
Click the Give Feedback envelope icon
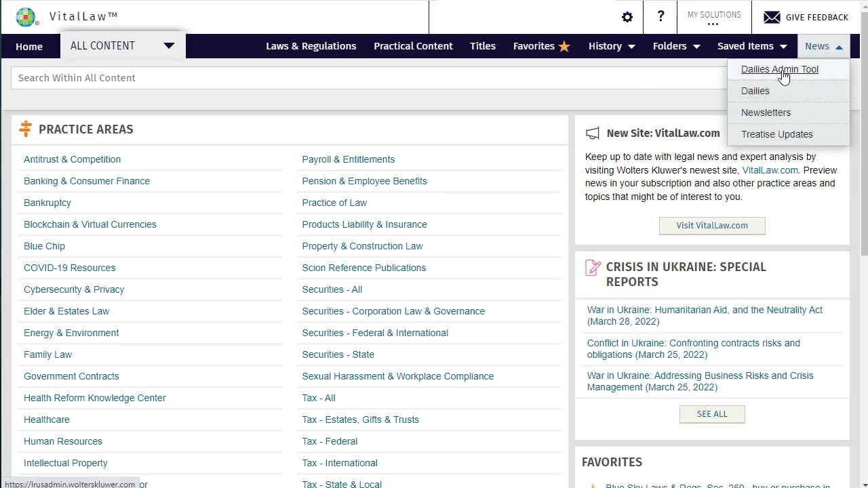(772, 17)
